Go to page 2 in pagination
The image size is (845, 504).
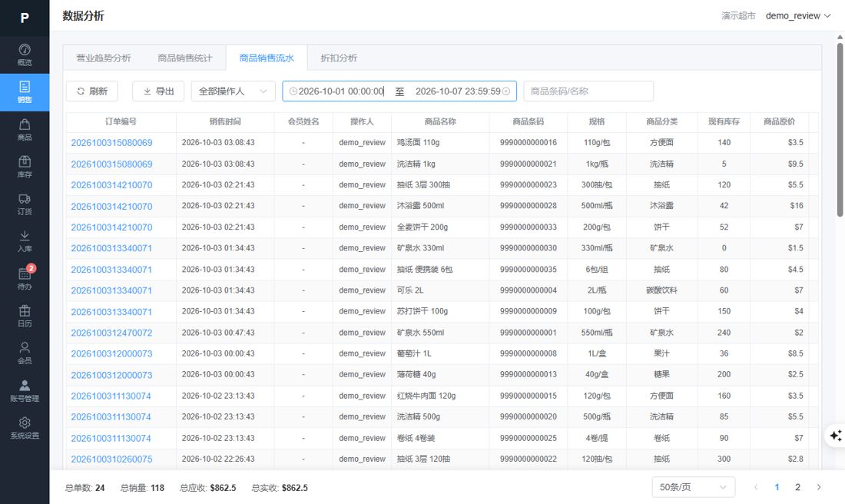(x=797, y=487)
